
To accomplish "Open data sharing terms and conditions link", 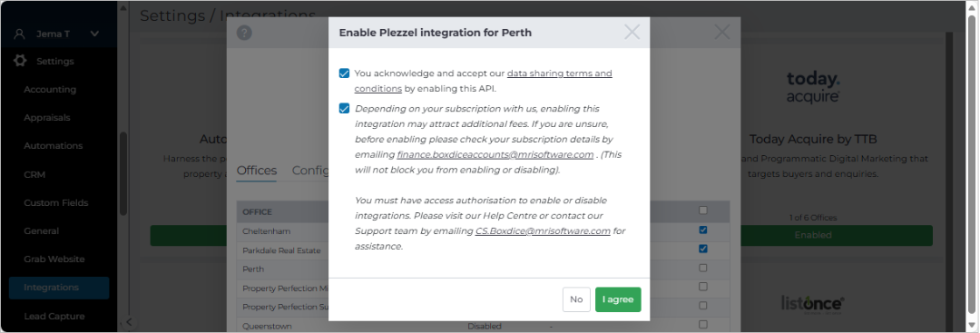I will tap(483, 81).
